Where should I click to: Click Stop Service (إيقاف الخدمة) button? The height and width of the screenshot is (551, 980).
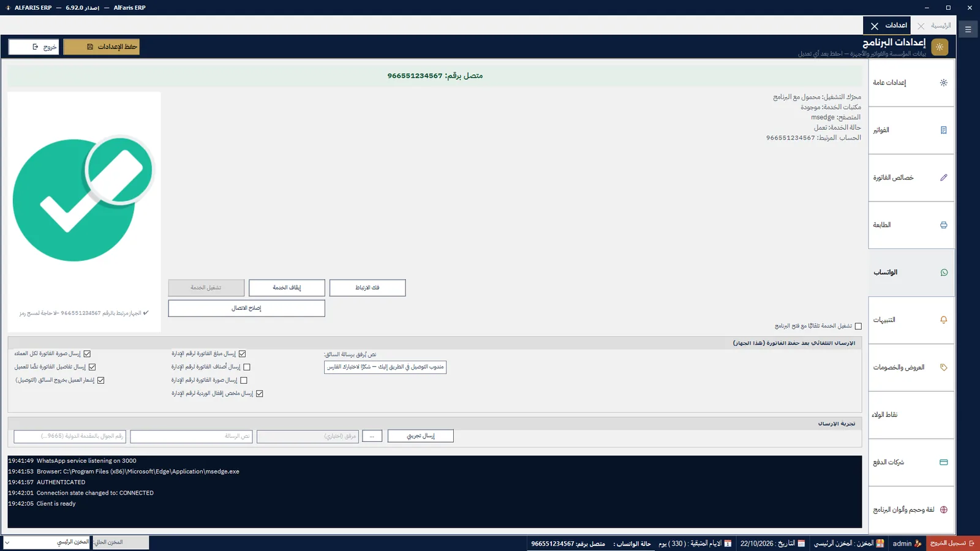coord(287,288)
